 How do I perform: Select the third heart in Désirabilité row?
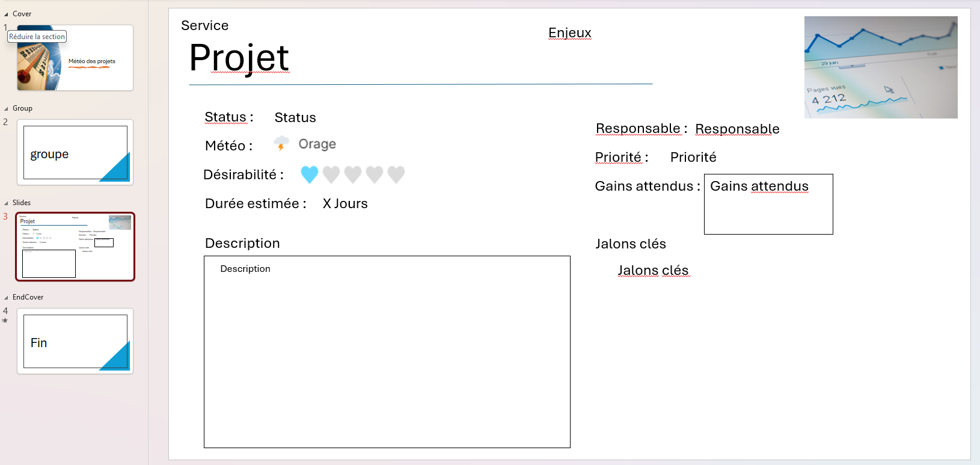(353, 174)
